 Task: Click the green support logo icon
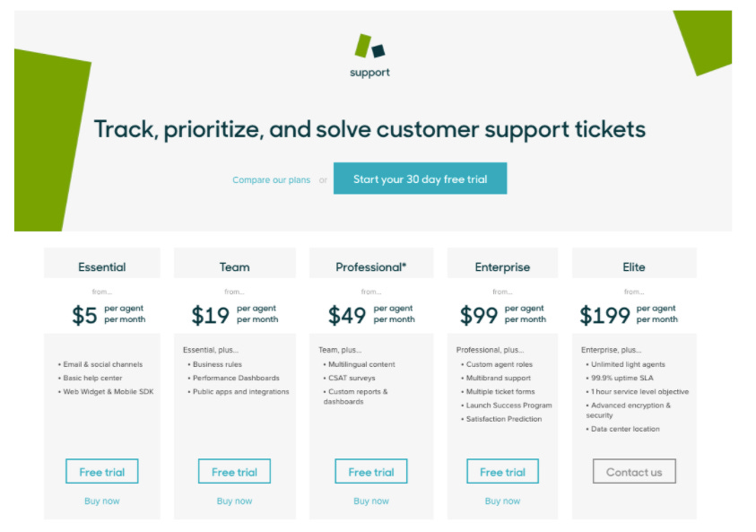[x=369, y=46]
